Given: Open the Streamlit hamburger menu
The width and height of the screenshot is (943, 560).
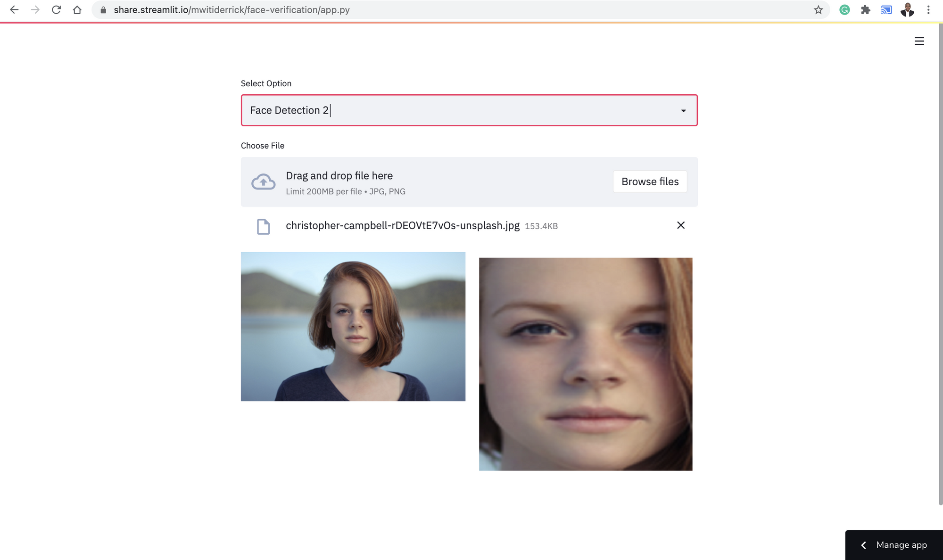Looking at the screenshot, I should [x=919, y=41].
